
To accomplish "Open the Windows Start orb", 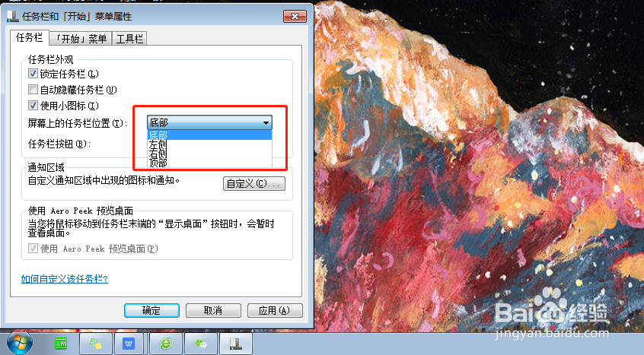I will [x=19, y=344].
